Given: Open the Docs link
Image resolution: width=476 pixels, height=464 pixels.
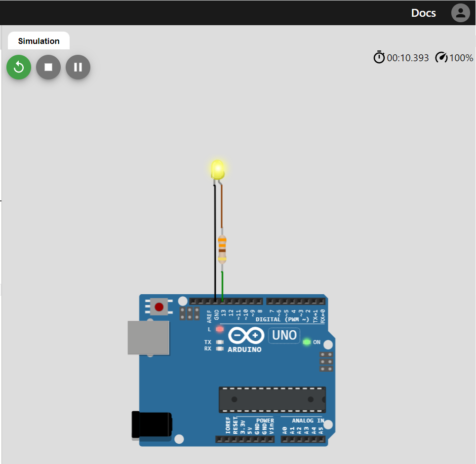Looking at the screenshot, I should click(x=423, y=13).
